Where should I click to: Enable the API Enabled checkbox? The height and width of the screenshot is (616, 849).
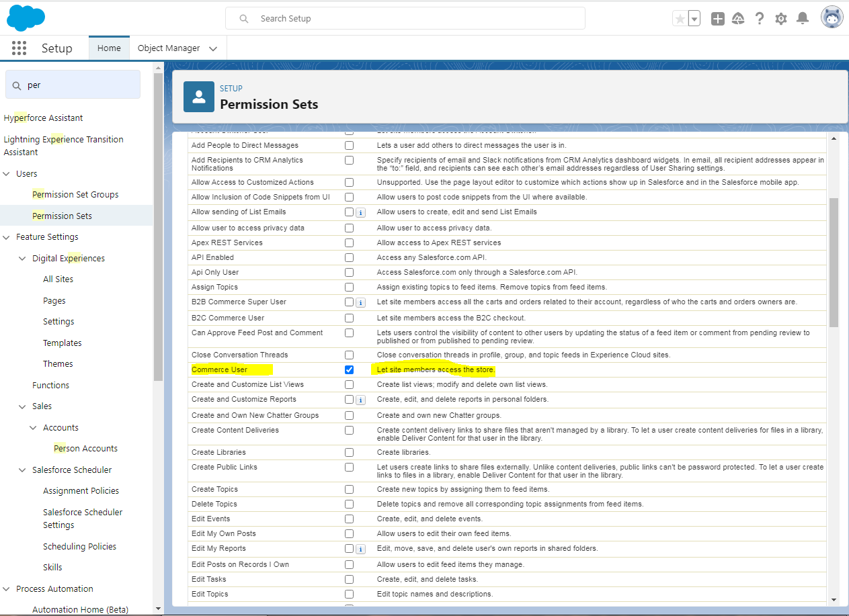coord(349,257)
